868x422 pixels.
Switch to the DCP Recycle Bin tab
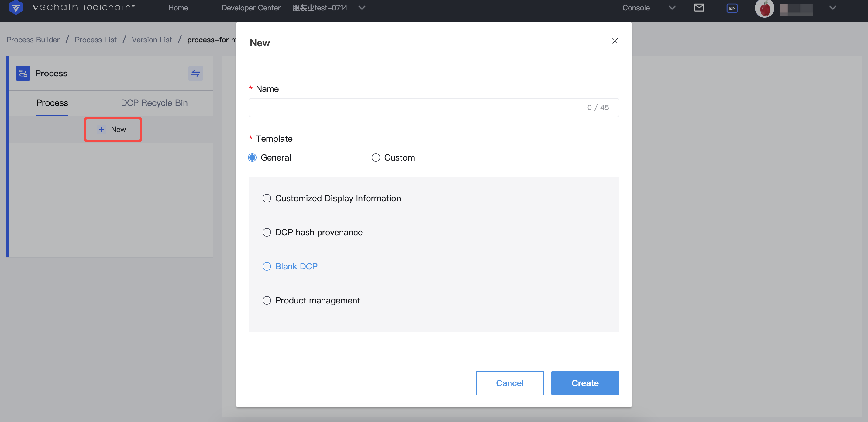click(x=154, y=103)
